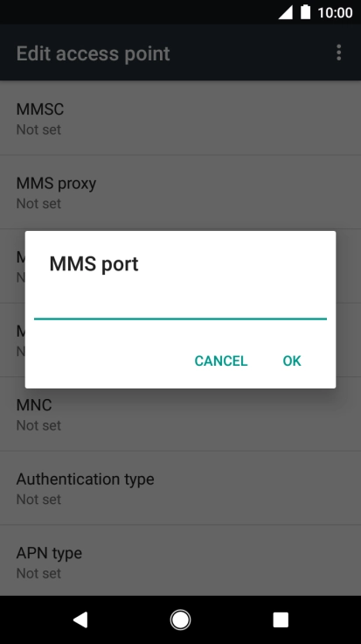Open the Authentication type option
This screenshot has height=644, width=361.
tap(180, 488)
